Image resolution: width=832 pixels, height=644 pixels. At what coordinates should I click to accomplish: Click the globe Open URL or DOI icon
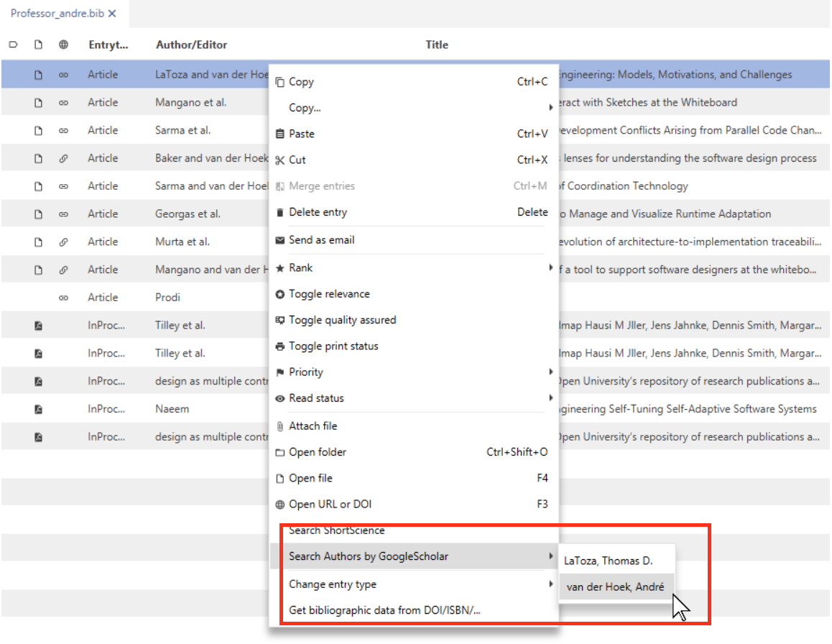click(279, 505)
